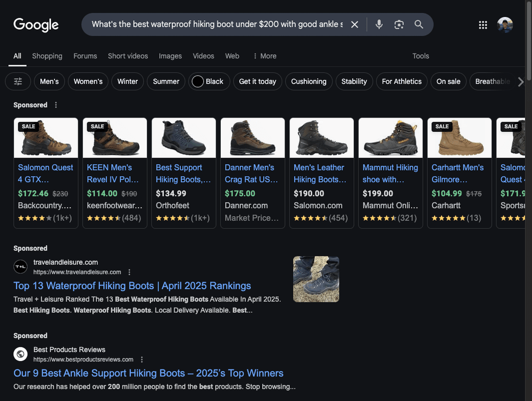
Task: Open Men's Leather Hiking Boots Salomon.com listing
Action: (321, 173)
